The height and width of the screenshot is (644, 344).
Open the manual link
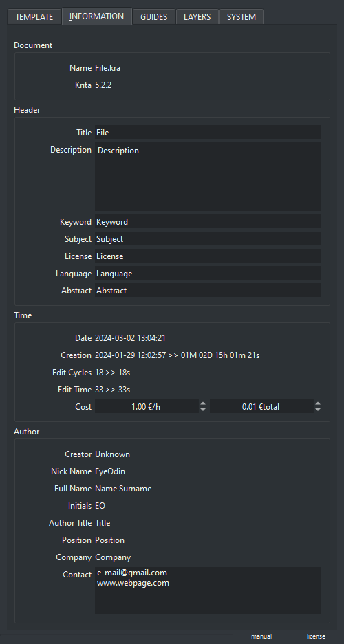(x=261, y=636)
